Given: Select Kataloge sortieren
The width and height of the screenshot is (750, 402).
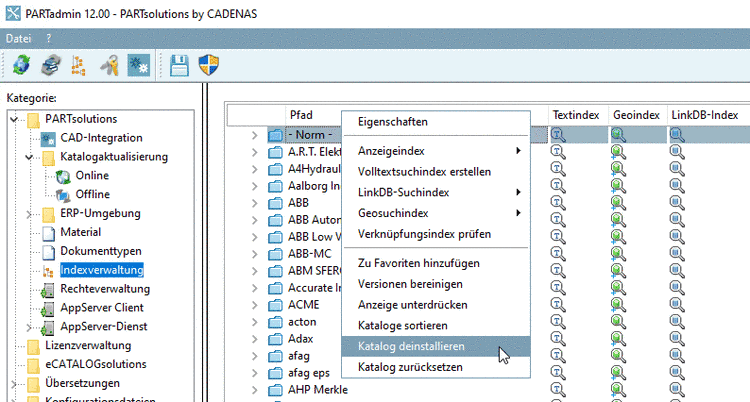Looking at the screenshot, I should pyautogui.click(x=436, y=326).
